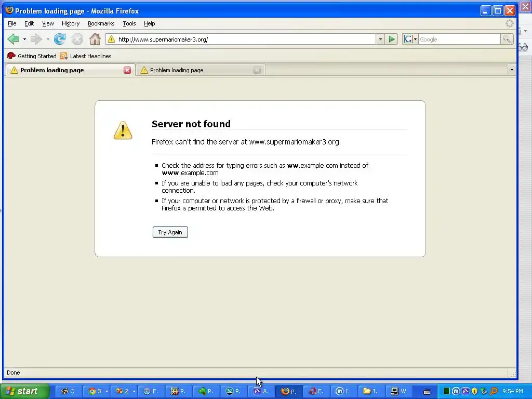Click the green Go arrow next to the address bar
Screen dimensions: 532x399
[392, 39]
